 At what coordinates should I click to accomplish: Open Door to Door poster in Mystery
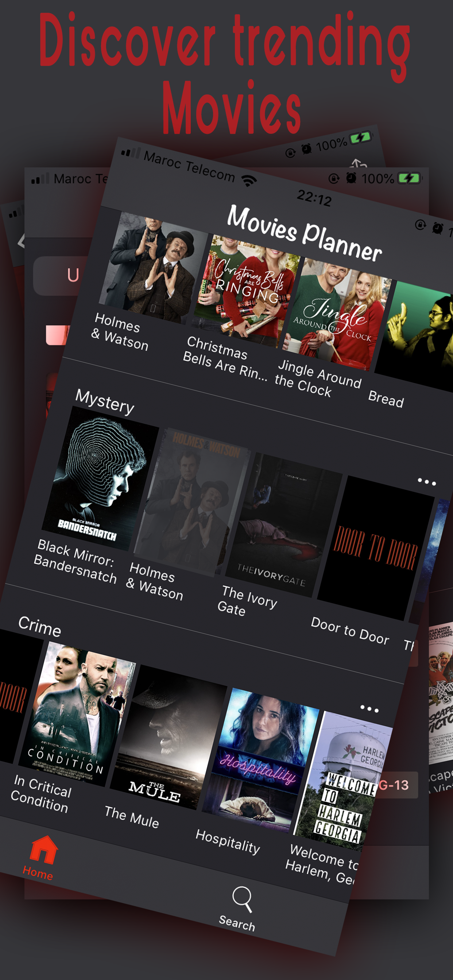click(376, 548)
